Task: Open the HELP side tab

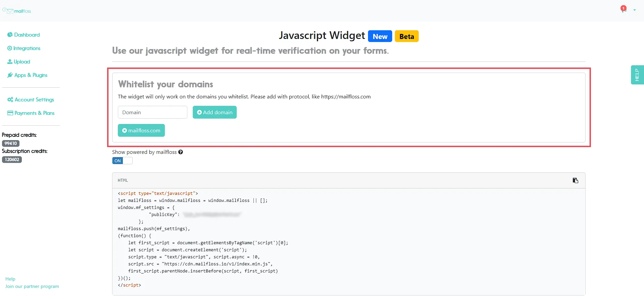Action: pos(637,75)
